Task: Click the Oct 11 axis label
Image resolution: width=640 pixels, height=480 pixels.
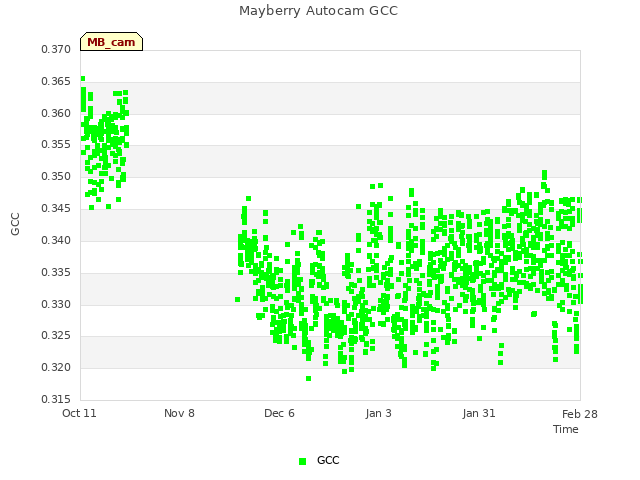Action: click(79, 413)
